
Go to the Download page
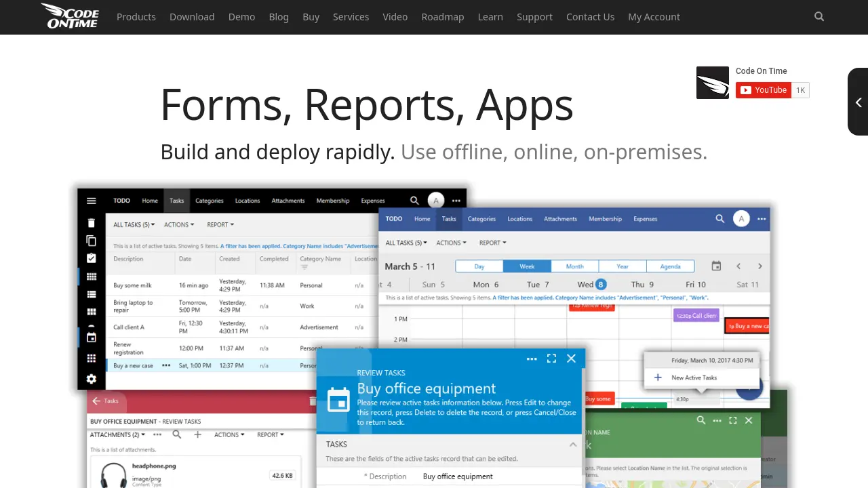(x=192, y=17)
